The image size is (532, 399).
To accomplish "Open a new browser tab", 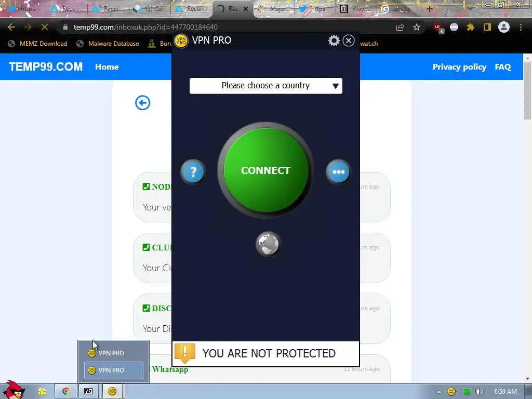I will (x=429, y=9).
